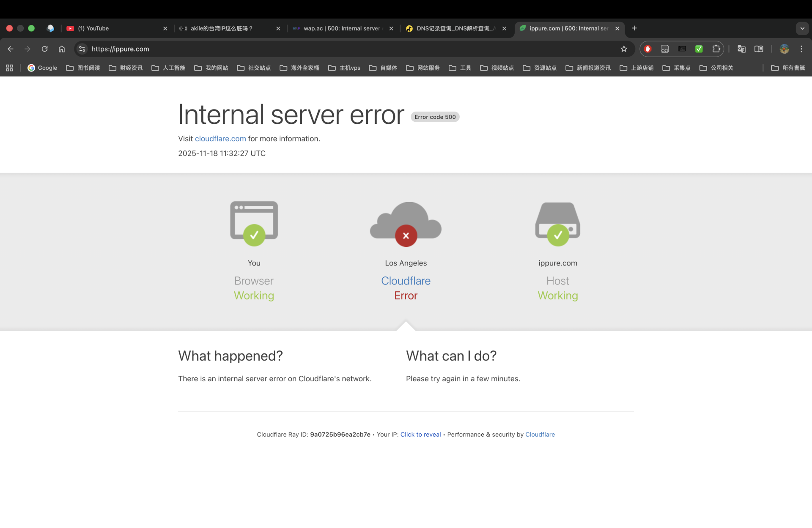
Task: Close the DNS记录查询 tab
Action: [504, 28]
